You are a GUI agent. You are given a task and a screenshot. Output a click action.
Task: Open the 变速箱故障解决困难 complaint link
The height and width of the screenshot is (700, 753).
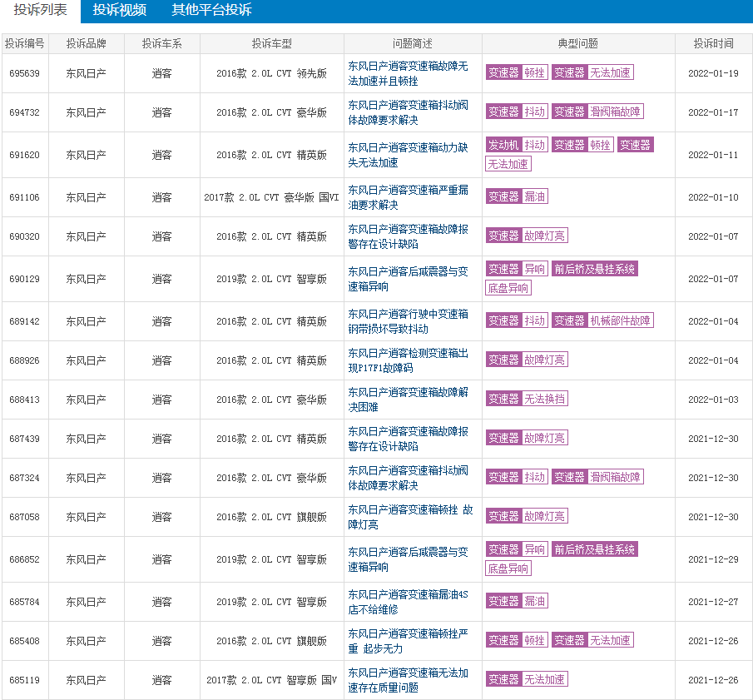408,400
